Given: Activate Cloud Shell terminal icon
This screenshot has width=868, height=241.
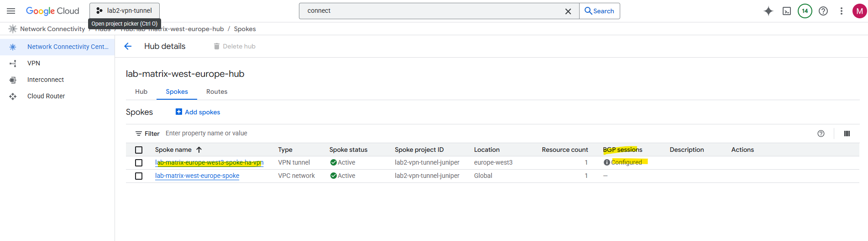Looking at the screenshot, I should 787,11.
